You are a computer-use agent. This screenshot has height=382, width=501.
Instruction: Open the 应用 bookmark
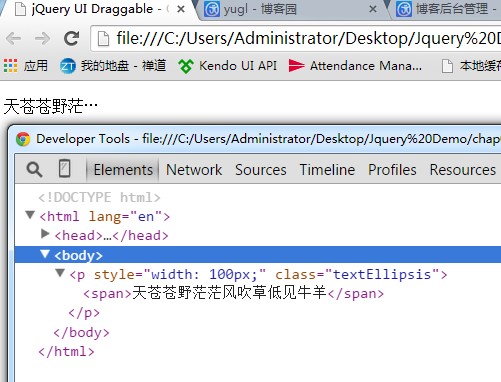point(26,66)
